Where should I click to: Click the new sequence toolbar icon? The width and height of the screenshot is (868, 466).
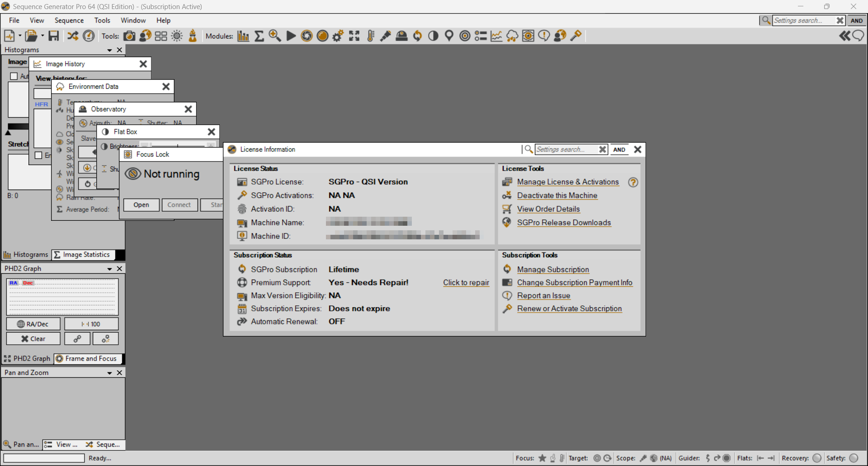point(9,36)
